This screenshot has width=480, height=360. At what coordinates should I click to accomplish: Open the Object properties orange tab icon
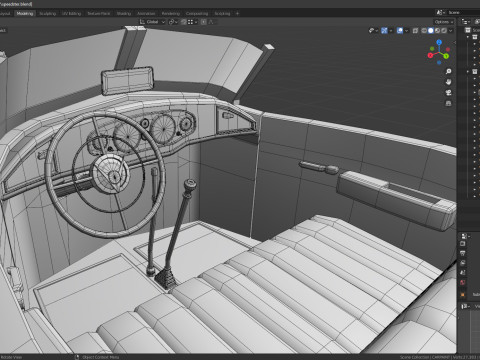tap(463, 295)
